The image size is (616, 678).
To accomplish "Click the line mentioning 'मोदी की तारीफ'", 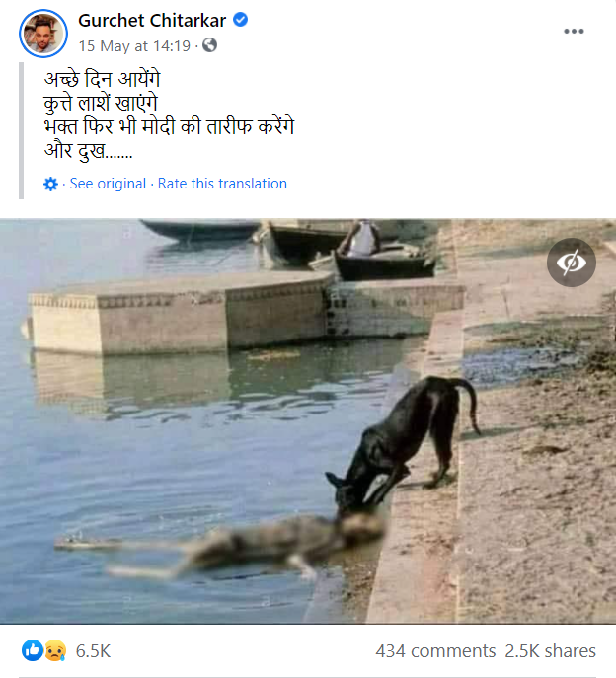I will [x=170, y=127].
